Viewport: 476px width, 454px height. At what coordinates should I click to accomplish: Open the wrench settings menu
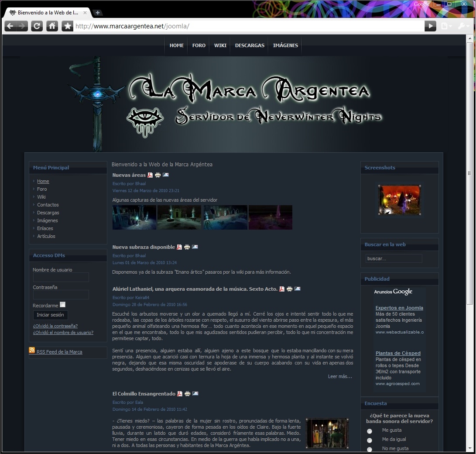[x=462, y=26]
